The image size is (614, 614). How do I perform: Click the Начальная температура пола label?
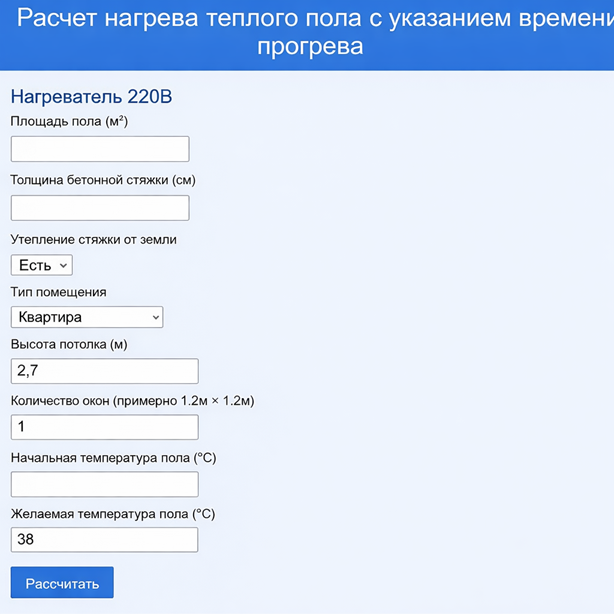(x=113, y=458)
